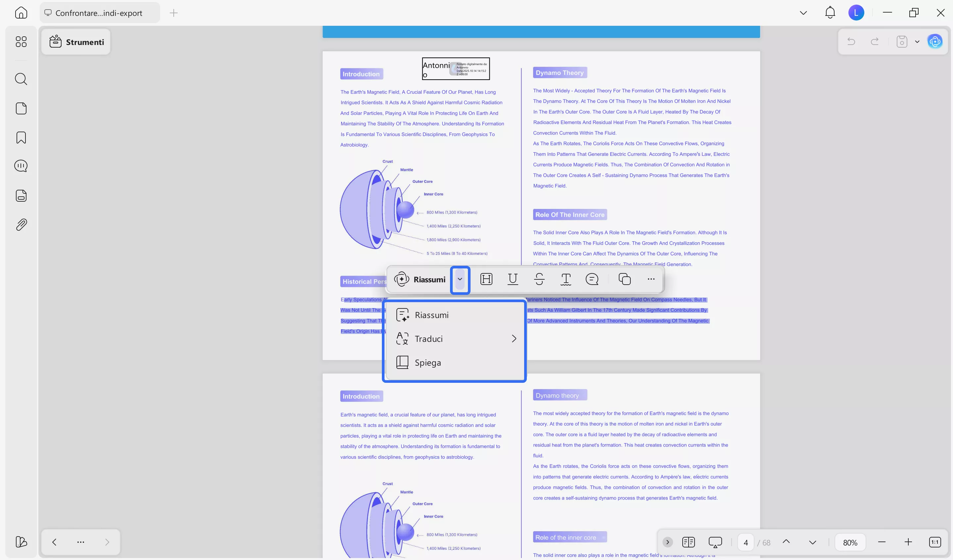Image resolution: width=953 pixels, height=560 pixels.
Task: Select the squiggly underline text tool
Action: pos(566,279)
